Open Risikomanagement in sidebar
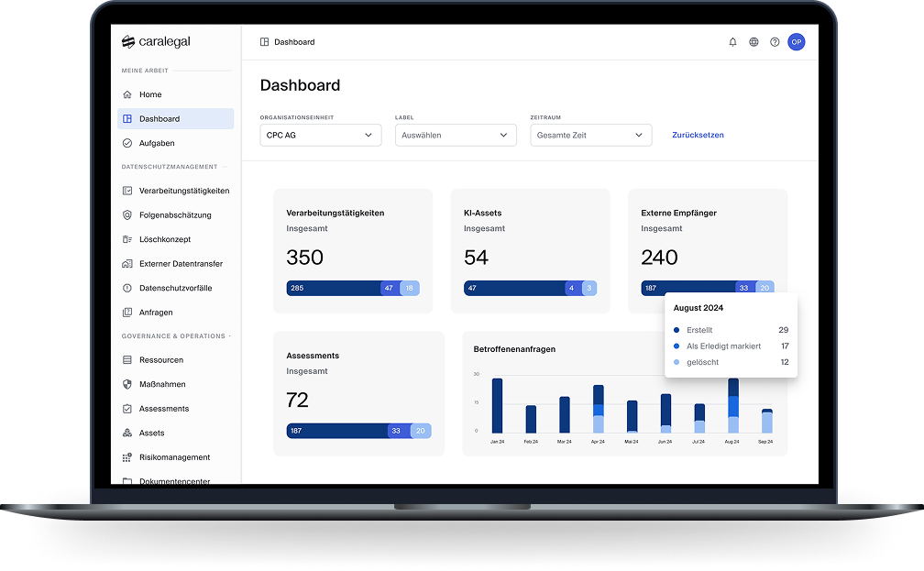The width and height of the screenshot is (924, 571). (x=176, y=457)
